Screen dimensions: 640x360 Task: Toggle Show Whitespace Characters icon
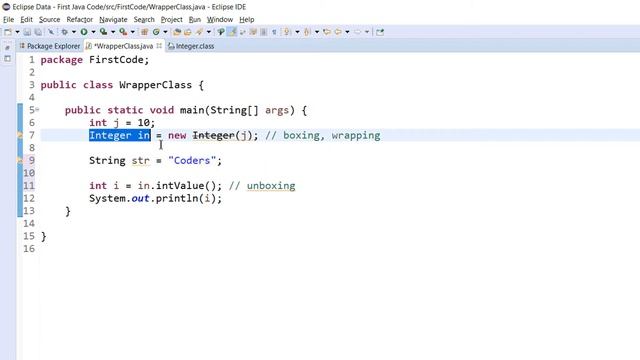pyautogui.click(x=274, y=32)
